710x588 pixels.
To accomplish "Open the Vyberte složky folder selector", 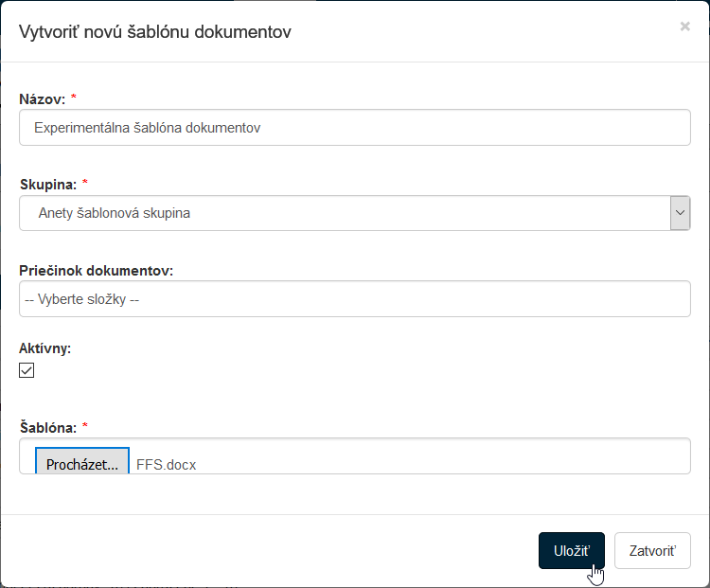I will click(354, 299).
